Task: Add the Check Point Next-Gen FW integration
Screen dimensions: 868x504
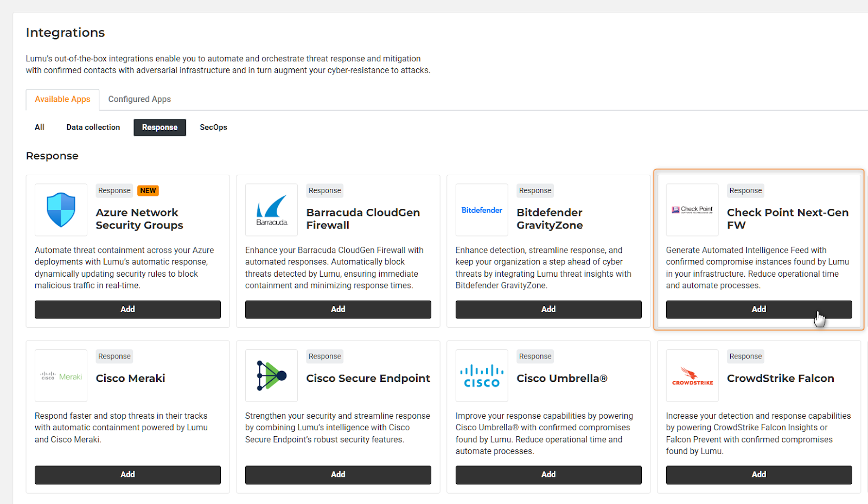Action: (758, 309)
